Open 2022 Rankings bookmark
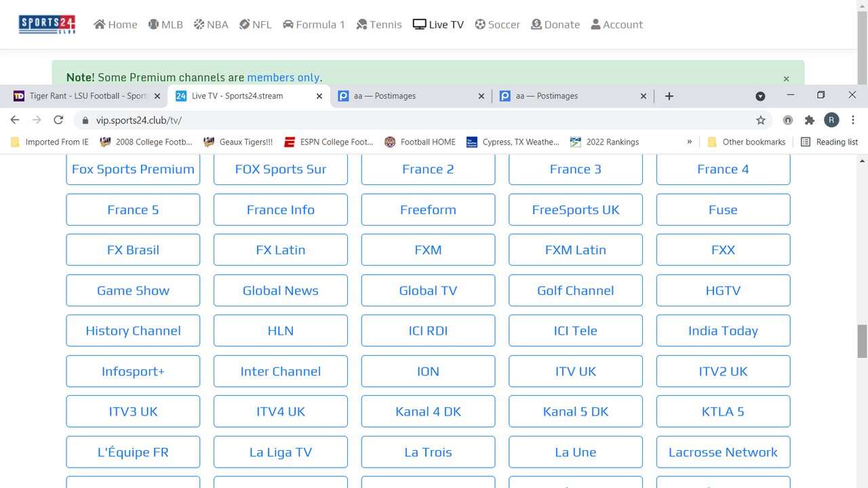The width and height of the screenshot is (868, 488). 604,142
